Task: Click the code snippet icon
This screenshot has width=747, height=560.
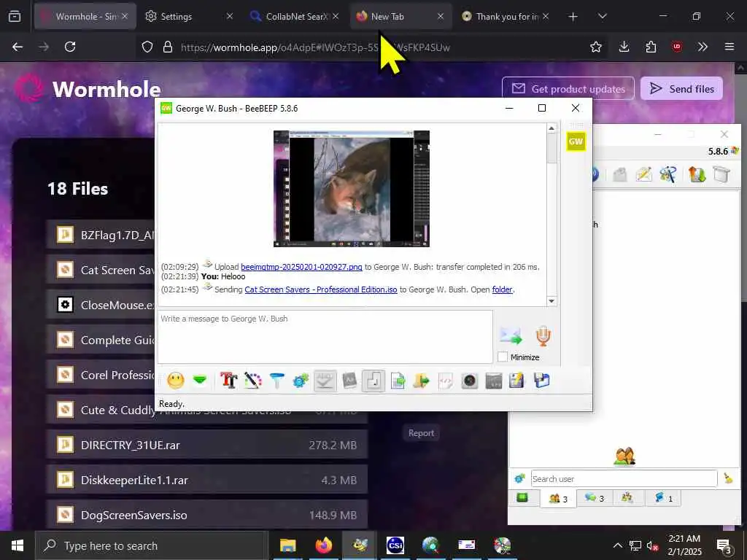Action: point(445,381)
